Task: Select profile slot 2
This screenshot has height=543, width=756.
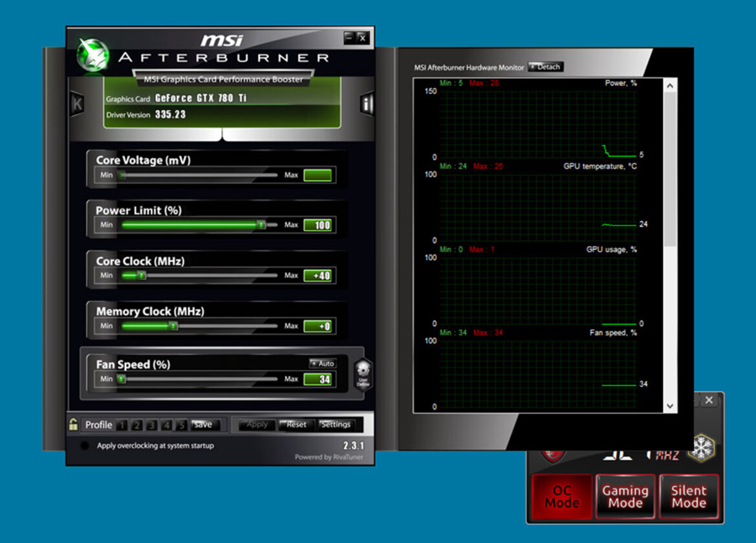Action: (137, 425)
